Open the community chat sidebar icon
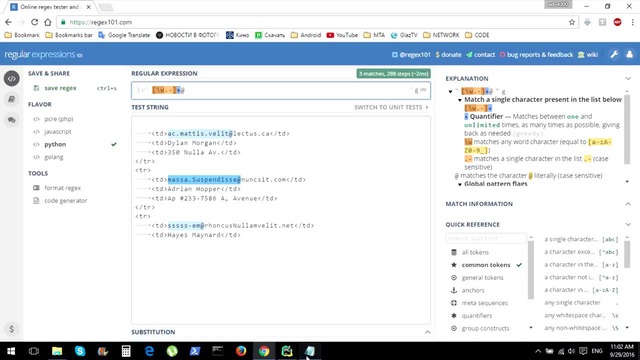 point(11,120)
